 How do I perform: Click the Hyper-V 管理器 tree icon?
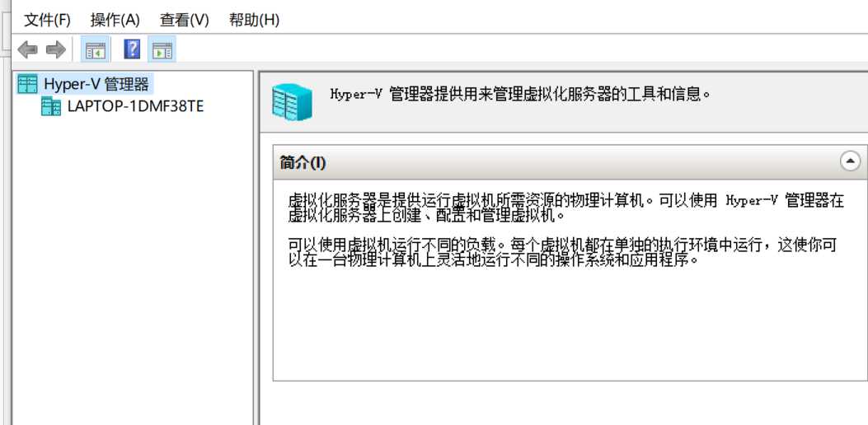point(28,84)
